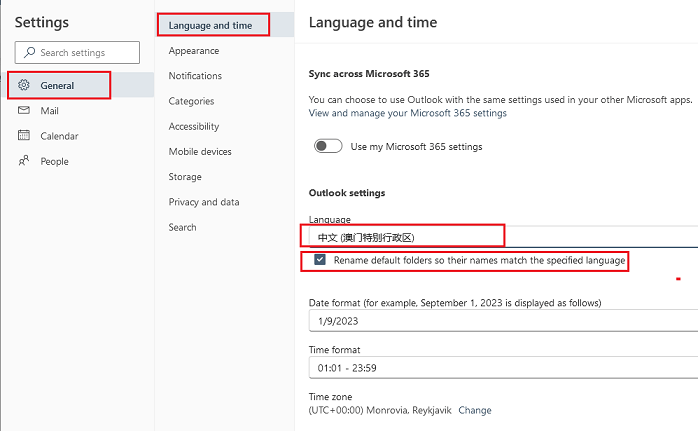Select the Categories menu item
The width and height of the screenshot is (698, 431).
click(191, 101)
